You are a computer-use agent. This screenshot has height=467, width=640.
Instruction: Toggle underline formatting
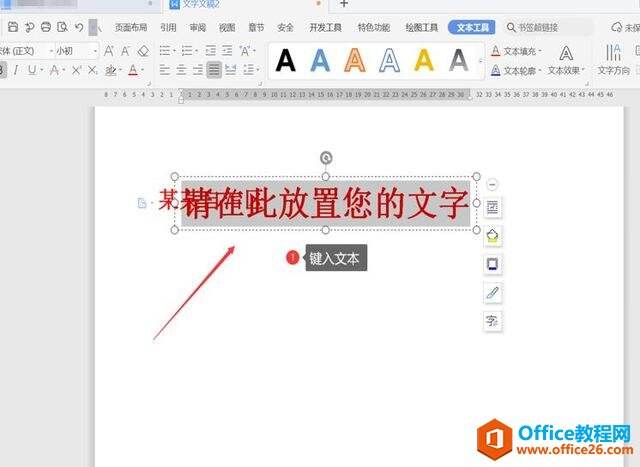click(x=31, y=70)
